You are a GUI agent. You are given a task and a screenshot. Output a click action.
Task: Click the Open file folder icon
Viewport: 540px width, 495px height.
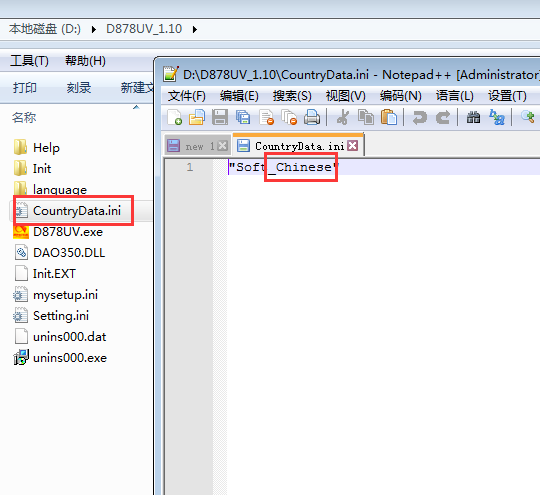pyautogui.click(x=197, y=117)
